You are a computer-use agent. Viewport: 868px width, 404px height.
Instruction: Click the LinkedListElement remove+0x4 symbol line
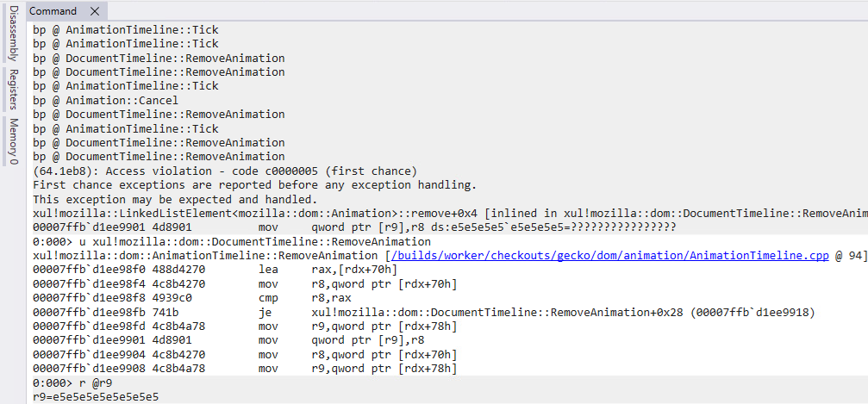450,214
